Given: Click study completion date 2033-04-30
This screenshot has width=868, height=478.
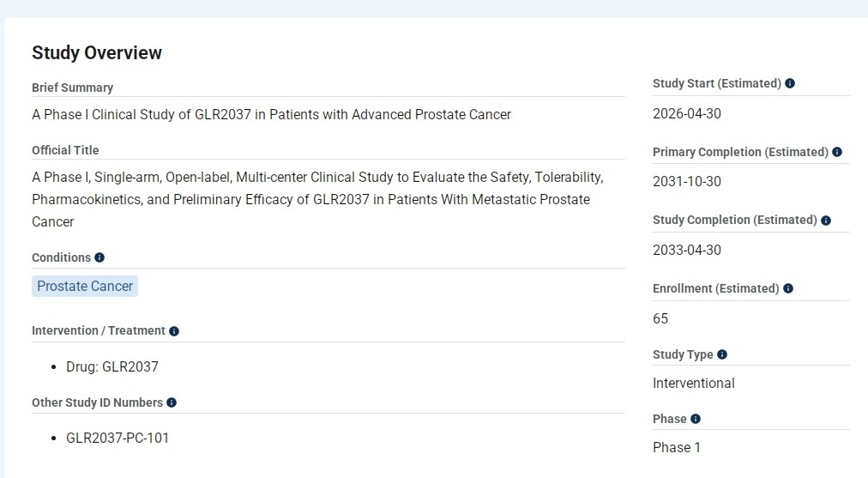Looking at the screenshot, I should (x=686, y=251).
